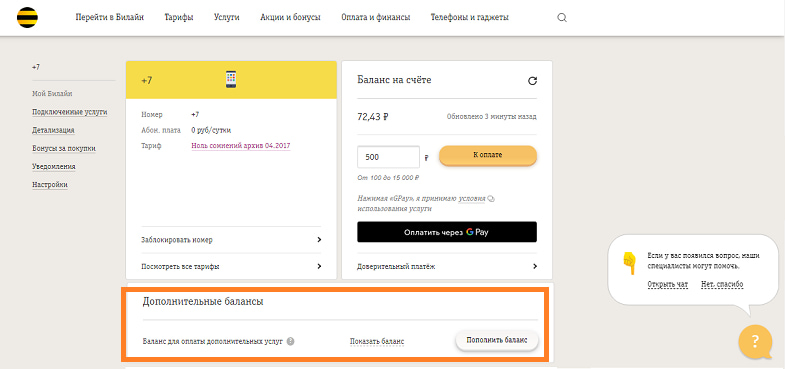Screen dimensions: 785x369
Task: Pay via Оплатить через G Pay button
Action: (x=447, y=232)
